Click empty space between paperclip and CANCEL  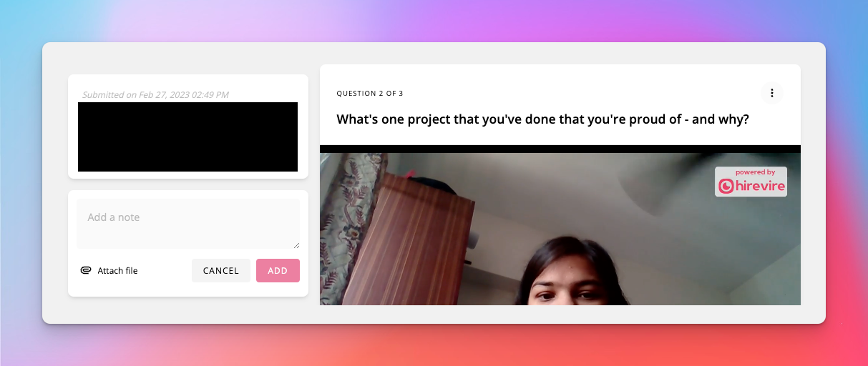[165, 271]
